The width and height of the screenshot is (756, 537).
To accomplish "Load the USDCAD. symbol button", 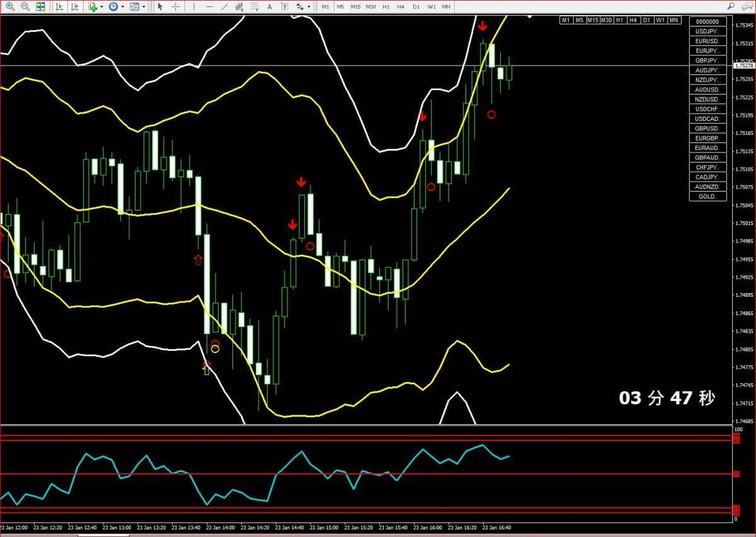I will (x=707, y=118).
